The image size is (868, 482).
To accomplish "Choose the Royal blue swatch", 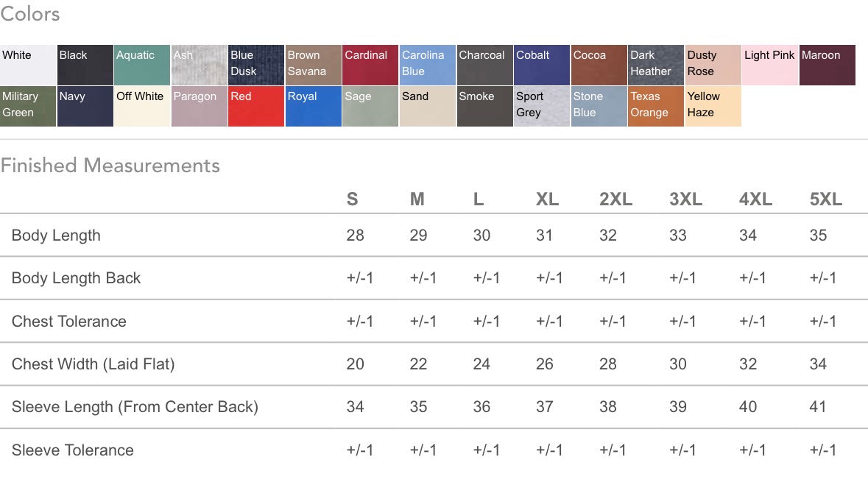I will 314,106.
